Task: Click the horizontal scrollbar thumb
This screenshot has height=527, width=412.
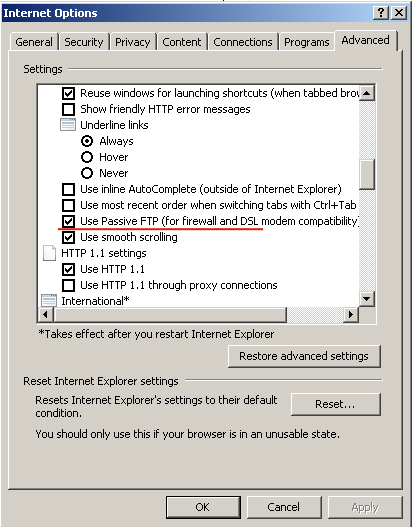Action: pos(170,315)
